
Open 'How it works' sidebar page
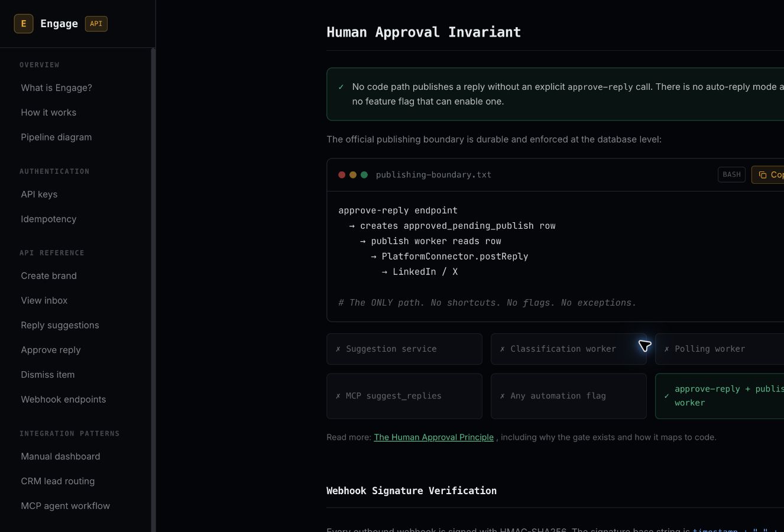click(x=48, y=112)
